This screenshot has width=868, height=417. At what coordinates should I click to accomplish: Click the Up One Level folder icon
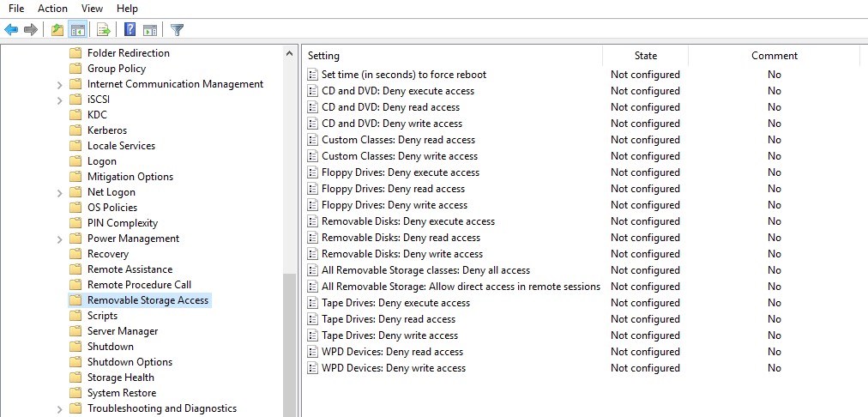57,30
